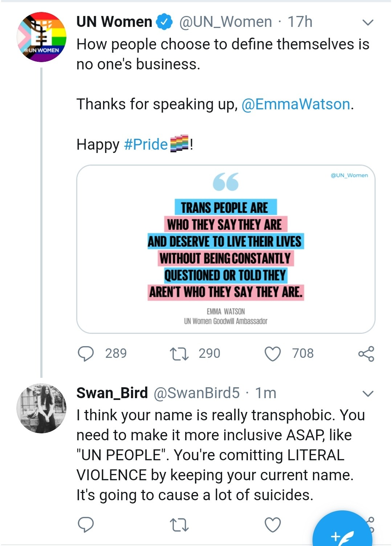Tap the Swan_Bird display name

click(112, 393)
